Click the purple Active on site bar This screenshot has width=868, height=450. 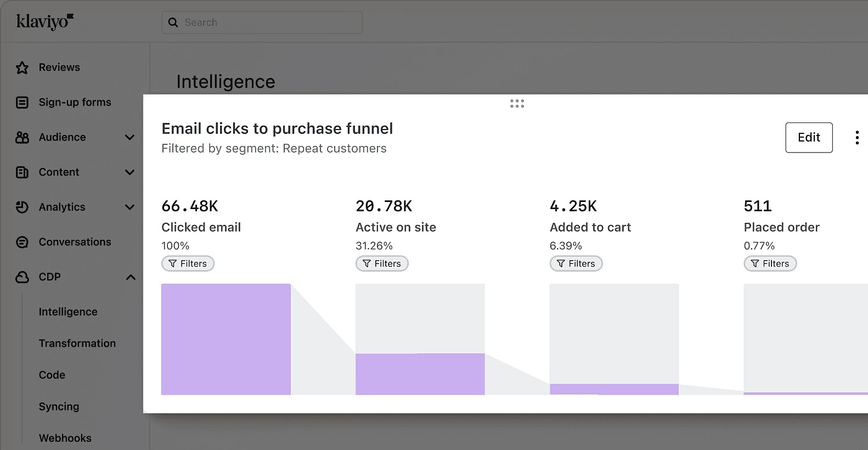[x=420, y=374]
